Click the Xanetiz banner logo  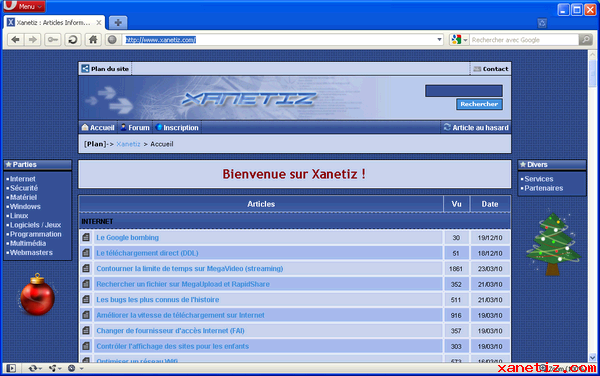click(x=249, y=99)
